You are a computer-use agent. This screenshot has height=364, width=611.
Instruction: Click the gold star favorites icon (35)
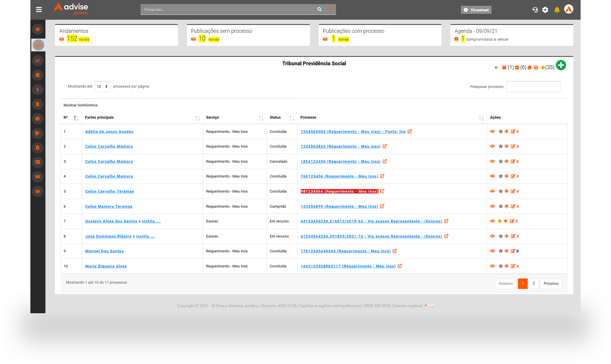tap(543, 68)
